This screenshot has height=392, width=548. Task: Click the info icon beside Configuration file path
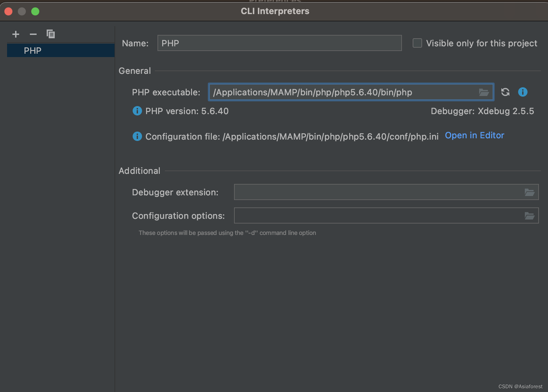pyautogui.click(x=137, y=136)
